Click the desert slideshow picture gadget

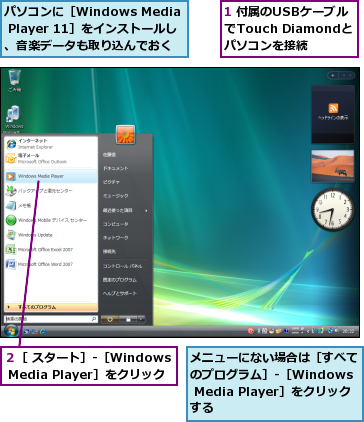coord(333,166)
